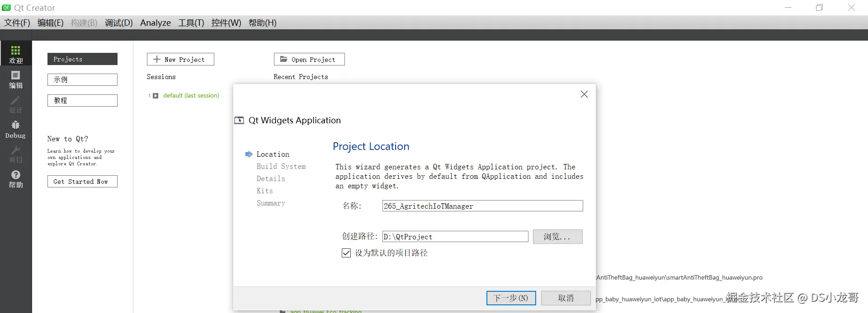The width and height of the screenshot is (868, 313).
Task: Switch to Design (设计) mode
Action: (16, 104)
